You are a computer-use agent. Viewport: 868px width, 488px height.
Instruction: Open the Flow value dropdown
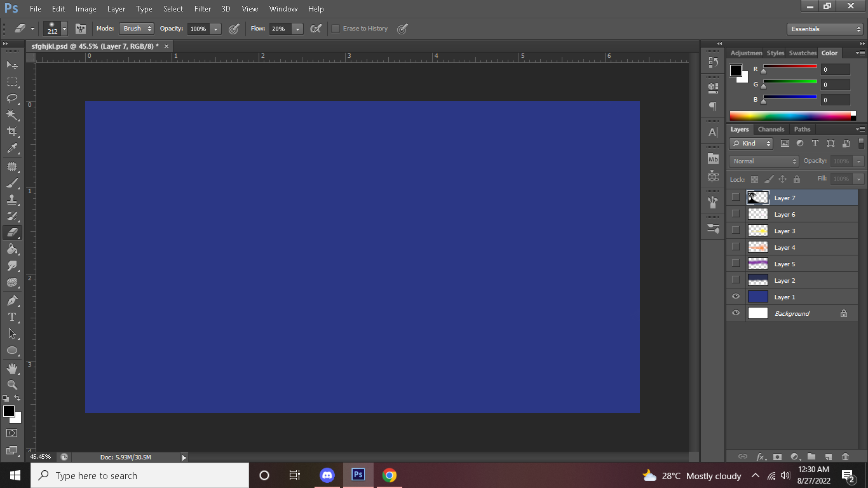pyautogui.click(x=297, y=29)
